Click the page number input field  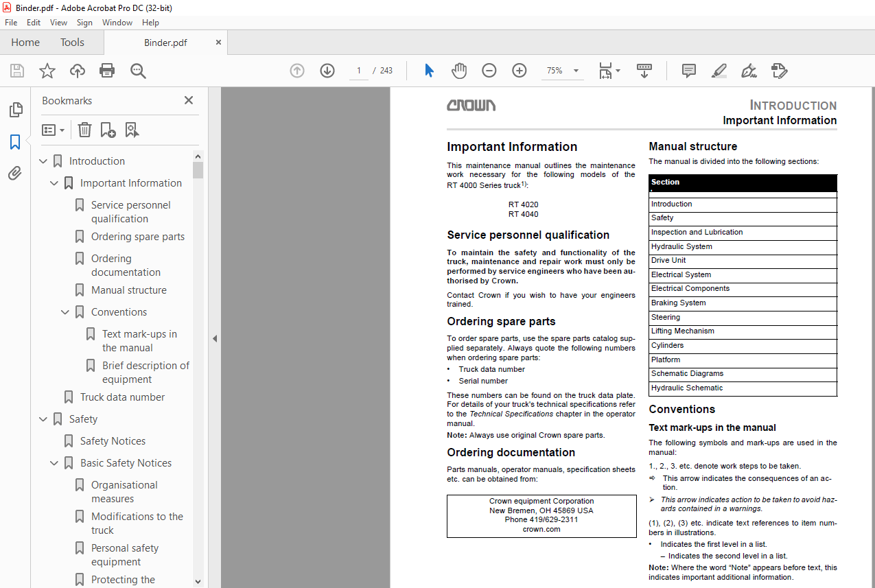coord(359,71)
